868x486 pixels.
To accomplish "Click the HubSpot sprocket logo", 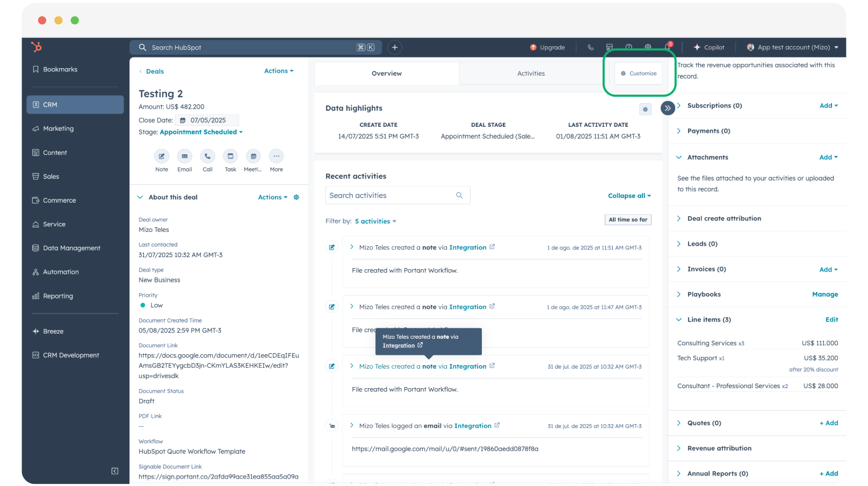I will [37, 47].
